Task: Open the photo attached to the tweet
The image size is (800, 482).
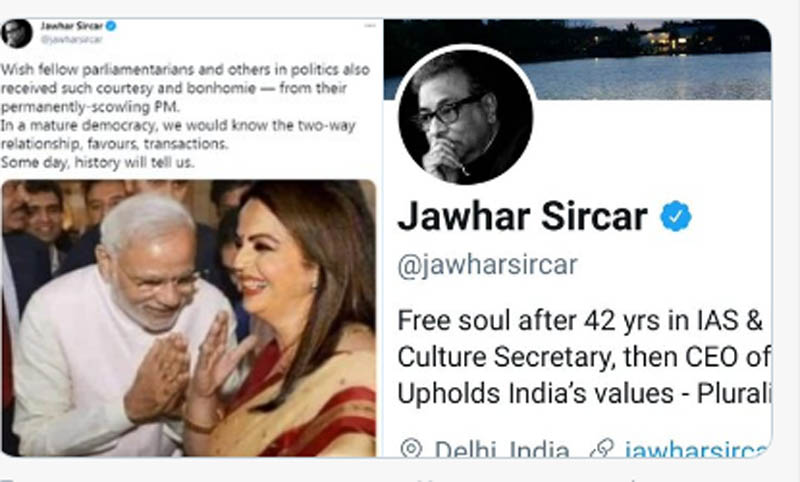Action: click(x=189, y=318)
